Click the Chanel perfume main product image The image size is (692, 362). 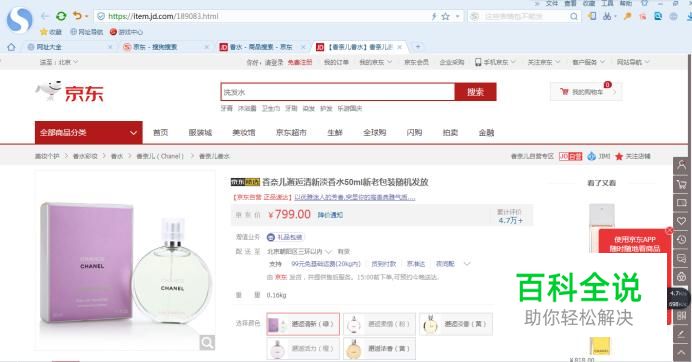(126, 260)
